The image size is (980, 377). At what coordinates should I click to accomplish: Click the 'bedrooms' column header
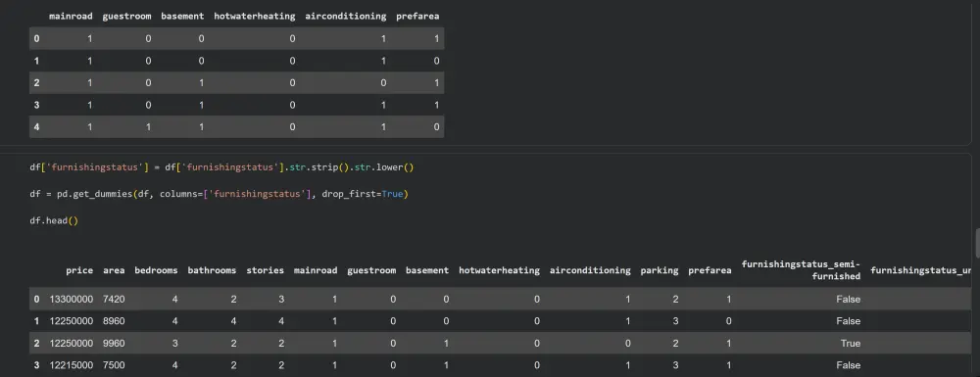click(x=156, y=270)
